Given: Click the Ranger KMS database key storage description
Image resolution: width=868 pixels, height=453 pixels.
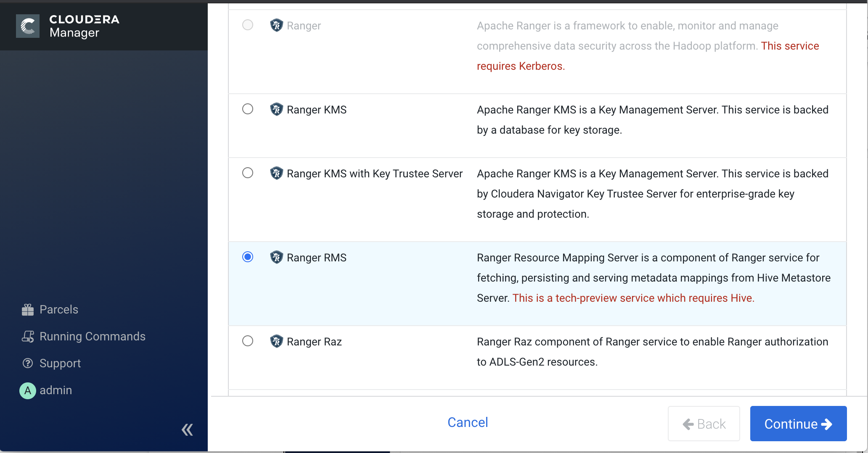Looking at the screenshot, I should click(653, 120).
